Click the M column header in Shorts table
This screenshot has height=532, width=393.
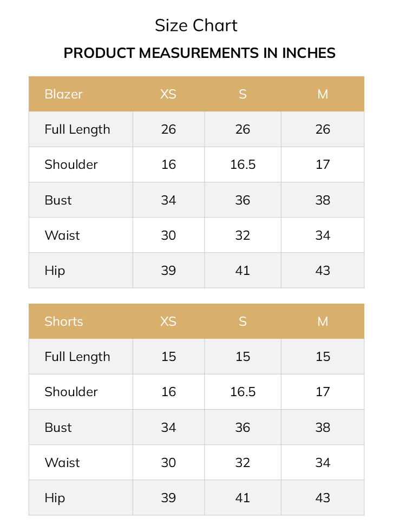click(x=323, y=321)
